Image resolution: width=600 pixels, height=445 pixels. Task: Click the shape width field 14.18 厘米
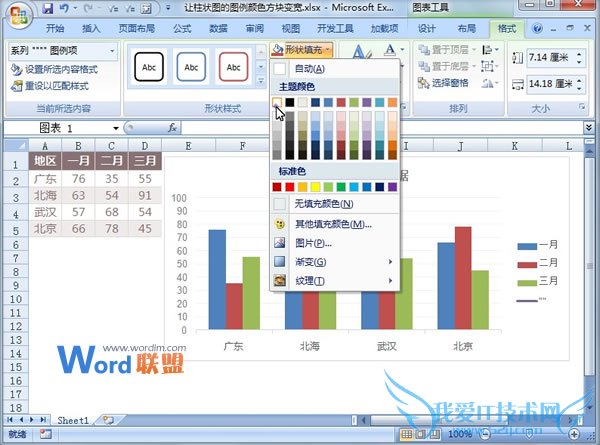coord(550,83)
